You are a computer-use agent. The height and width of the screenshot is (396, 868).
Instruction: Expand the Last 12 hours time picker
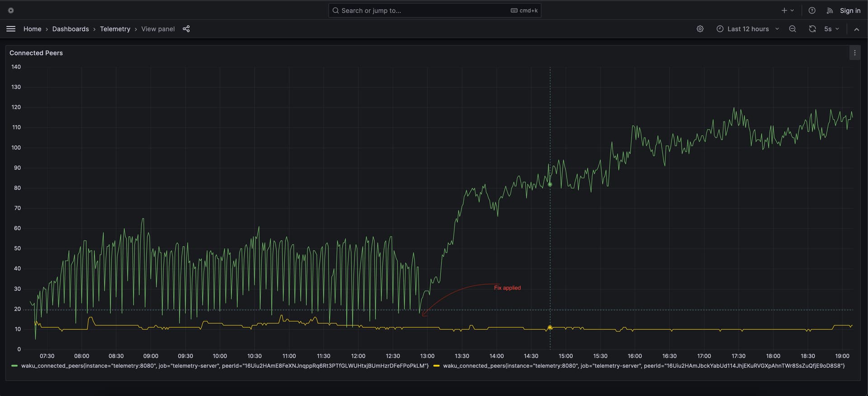pos(748,29)
